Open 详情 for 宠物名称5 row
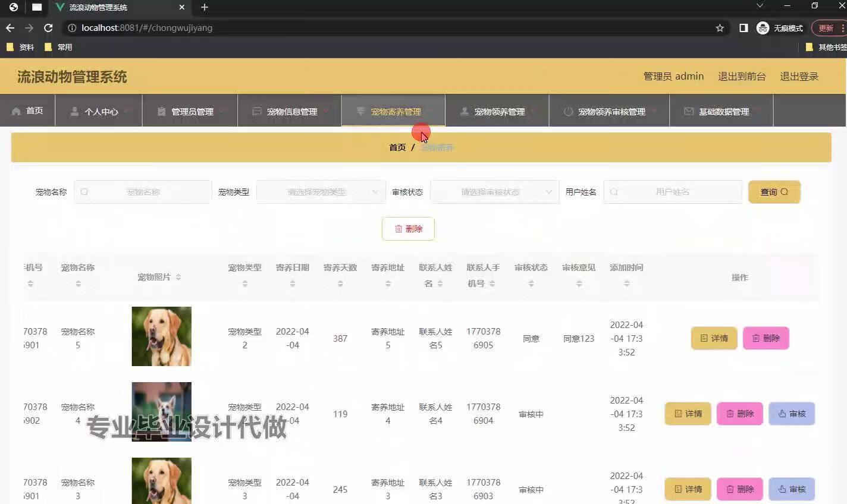This screenshot has width=847, height=504. [x=714, y=338]
